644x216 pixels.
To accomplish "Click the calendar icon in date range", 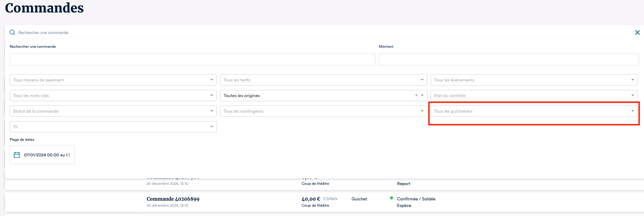I will click(17, 155).
